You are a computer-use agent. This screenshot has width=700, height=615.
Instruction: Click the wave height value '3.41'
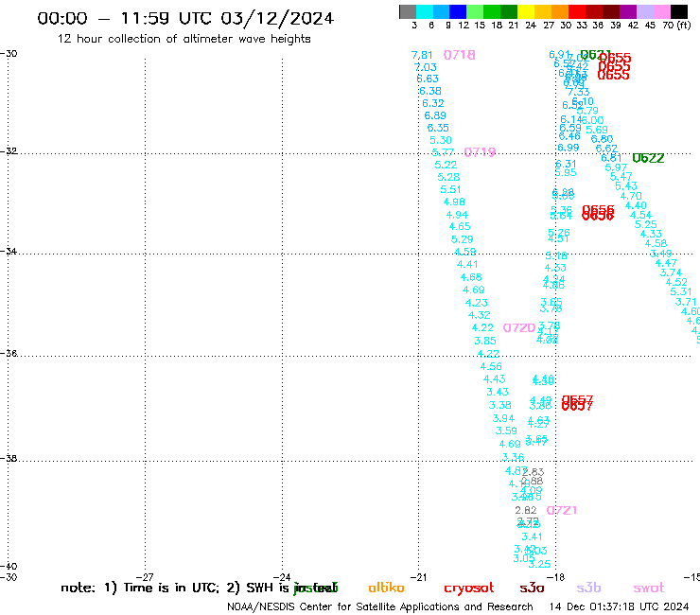(532, 536)
